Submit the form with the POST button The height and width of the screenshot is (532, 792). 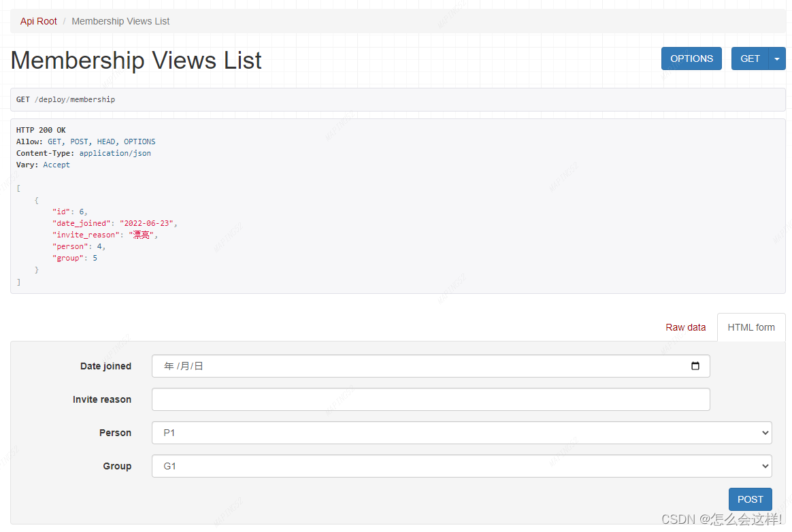[x=750, y=499]
